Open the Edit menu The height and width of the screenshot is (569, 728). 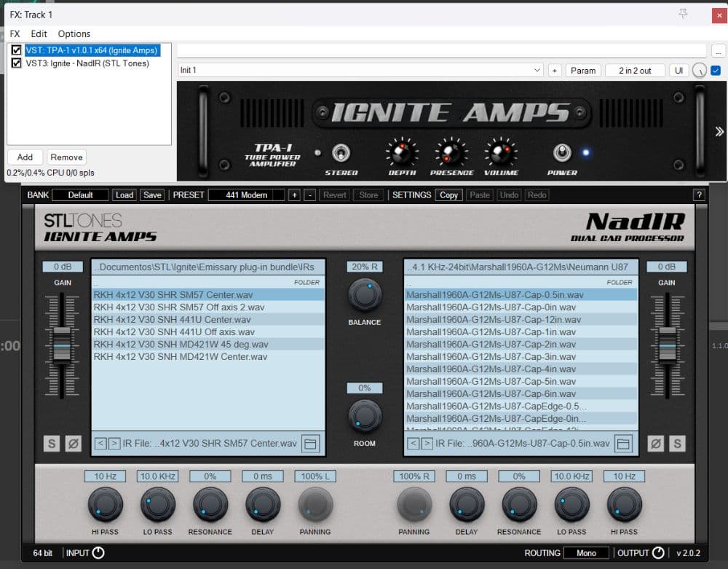click(39, 34)
